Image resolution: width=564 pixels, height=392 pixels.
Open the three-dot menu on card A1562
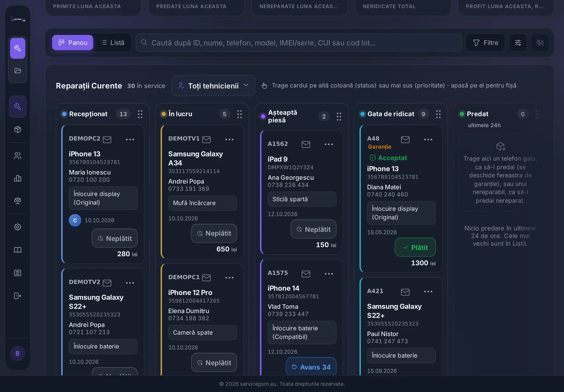[x=329, y=144]
